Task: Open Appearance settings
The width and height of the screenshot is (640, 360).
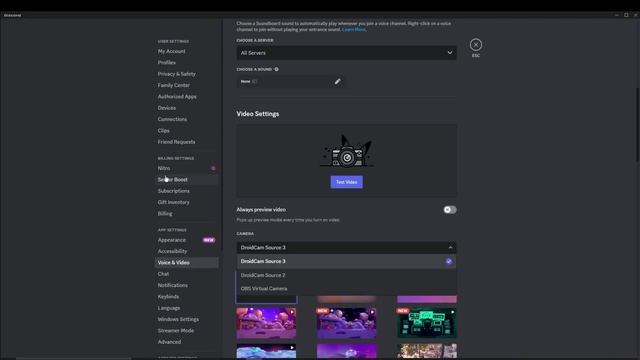Action: (172, 240)
